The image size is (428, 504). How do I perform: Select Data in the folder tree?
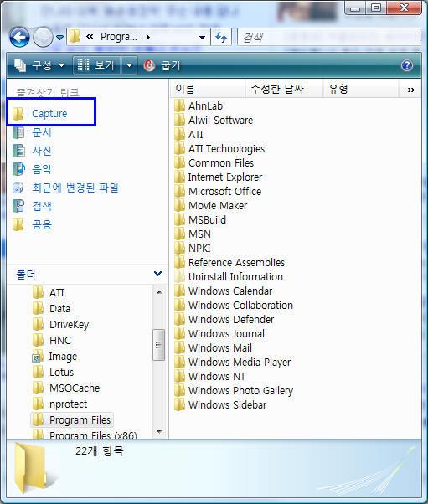point(51,309)
